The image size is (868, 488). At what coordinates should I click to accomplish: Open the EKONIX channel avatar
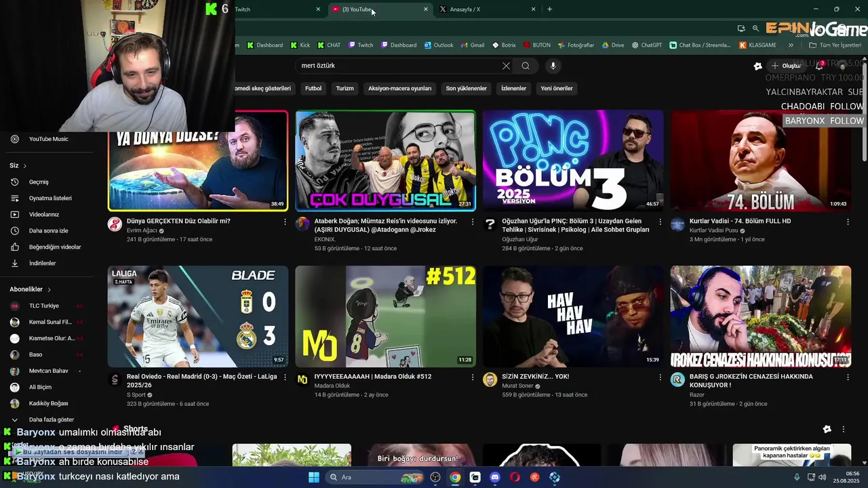click(x=302, y=224)
